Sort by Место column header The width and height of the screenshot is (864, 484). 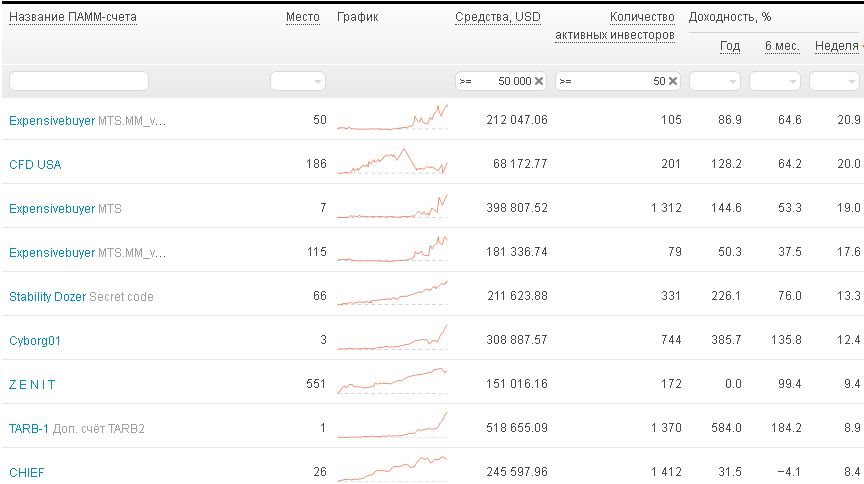coord(303,17)
